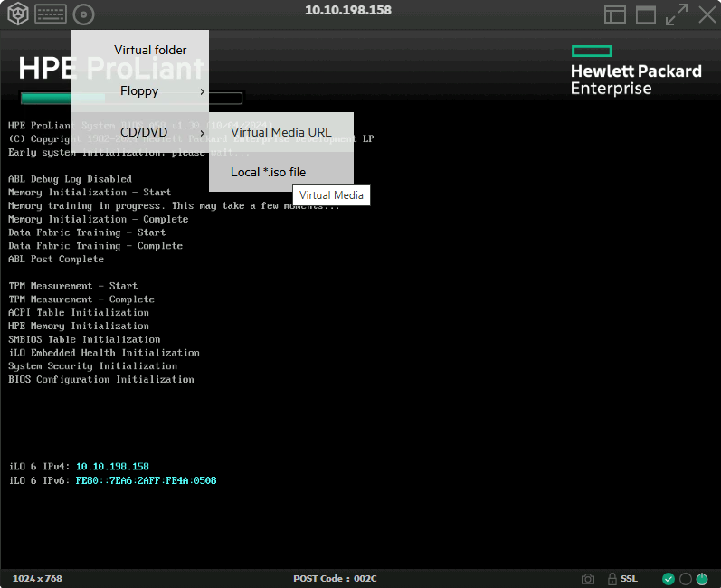Click the SSL status label
This screenshot has height=588, width=721.
point(629,578)
